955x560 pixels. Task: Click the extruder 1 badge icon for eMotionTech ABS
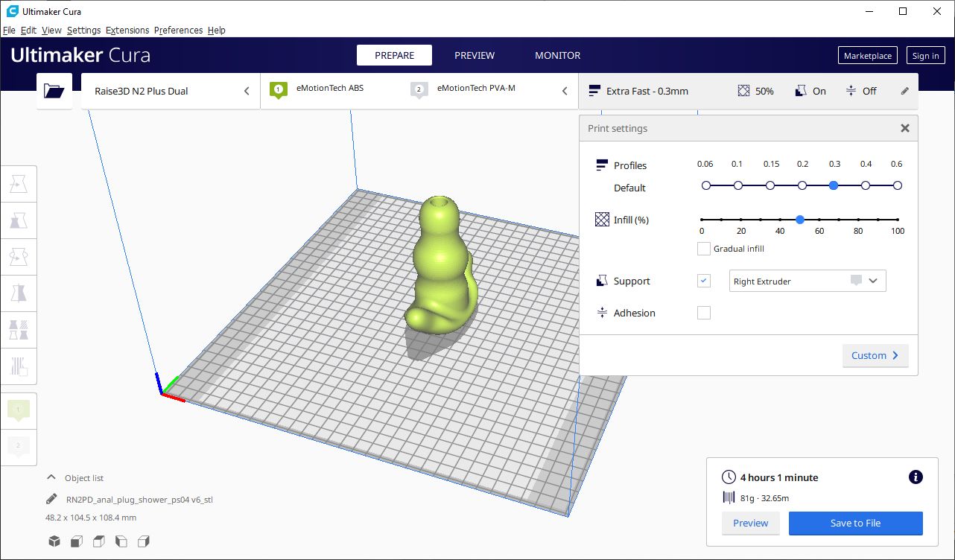click(279, 90)
